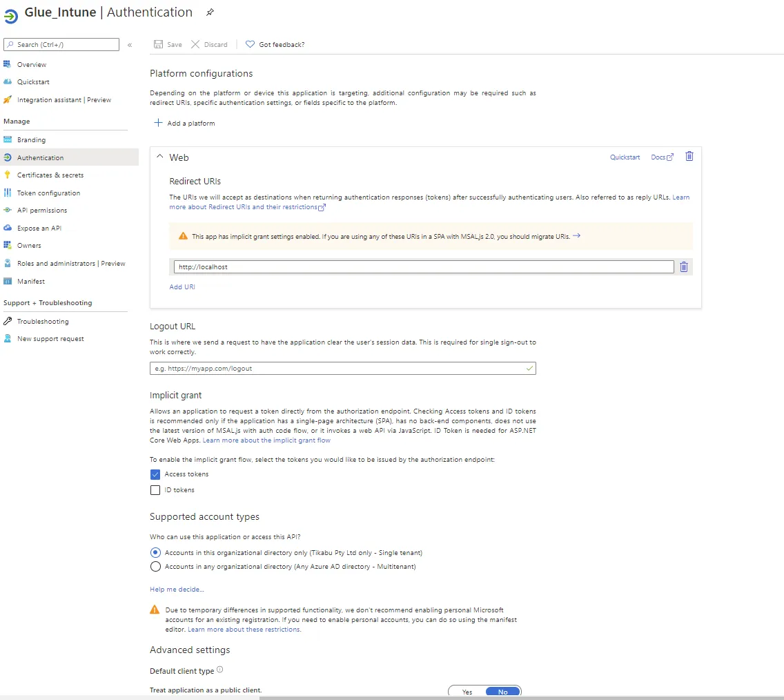Open the Expose an API section
784x700 pixels.
tap(47, 228)
